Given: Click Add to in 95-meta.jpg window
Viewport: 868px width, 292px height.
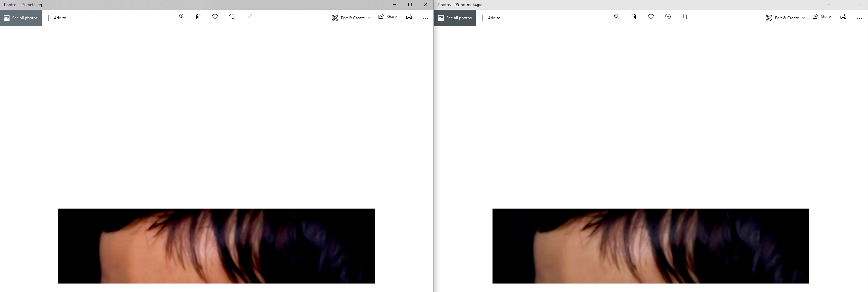Looking at the screenshot, I should (x=56, y=18).
